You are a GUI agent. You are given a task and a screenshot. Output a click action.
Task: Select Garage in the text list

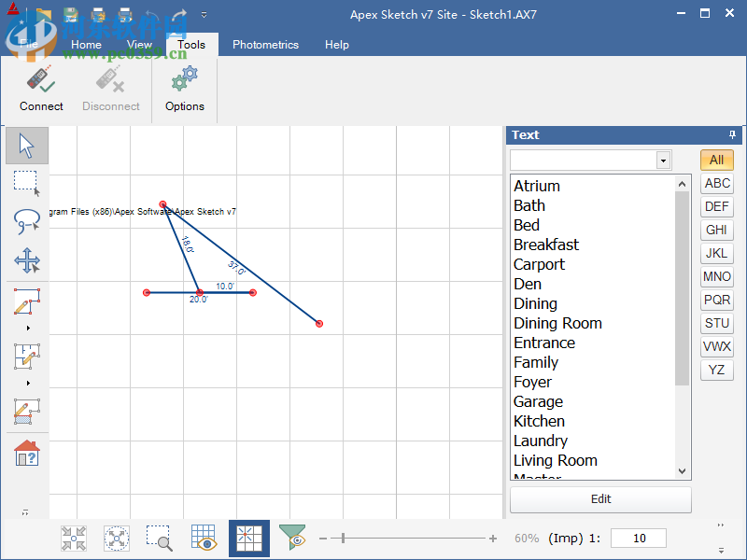[x=594, y=402]
